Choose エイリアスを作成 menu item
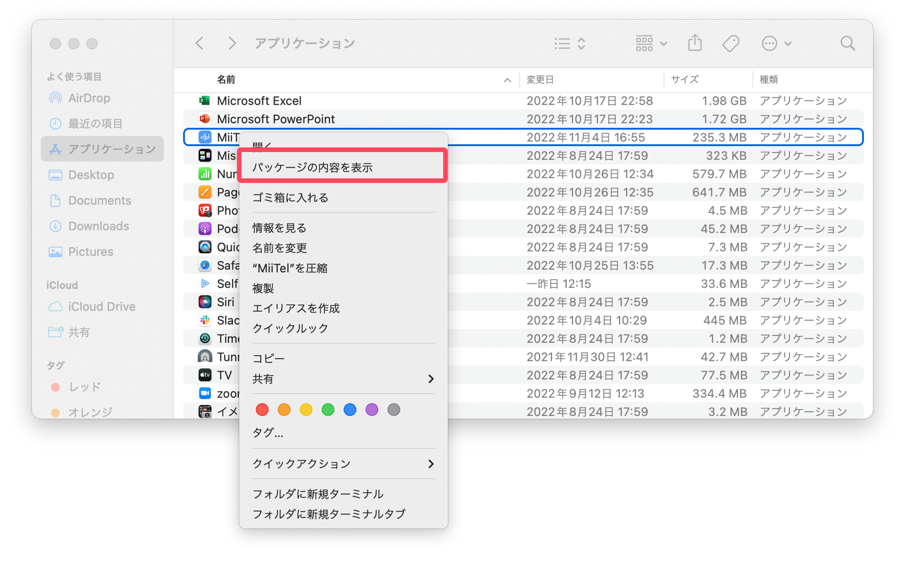Image resolution: width=924 pixels, height=567 pixels. click(343, 308)
